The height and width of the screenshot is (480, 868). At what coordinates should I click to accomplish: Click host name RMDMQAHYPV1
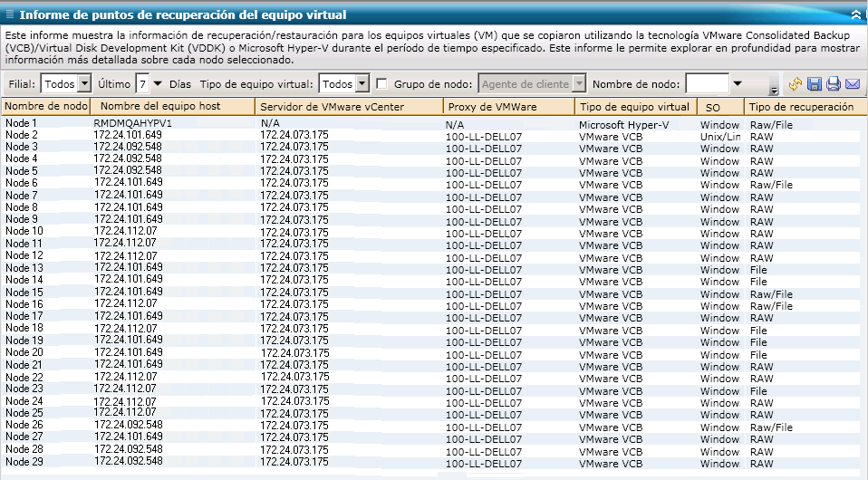pyautogui.click(x=133, y=123)
